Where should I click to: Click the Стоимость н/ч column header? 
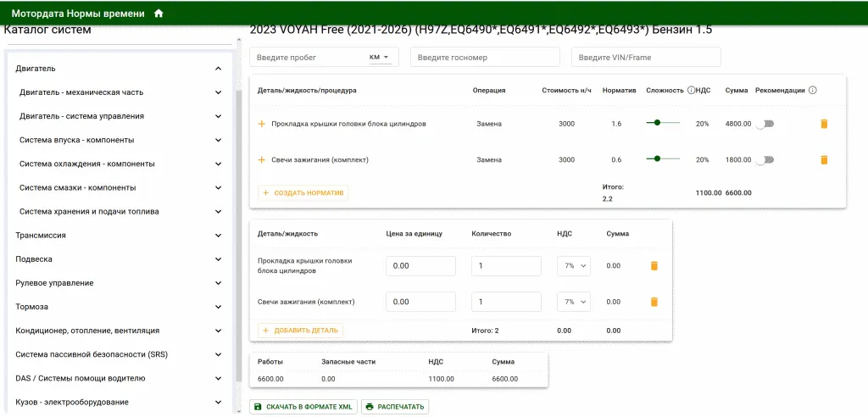pos(566,91)
